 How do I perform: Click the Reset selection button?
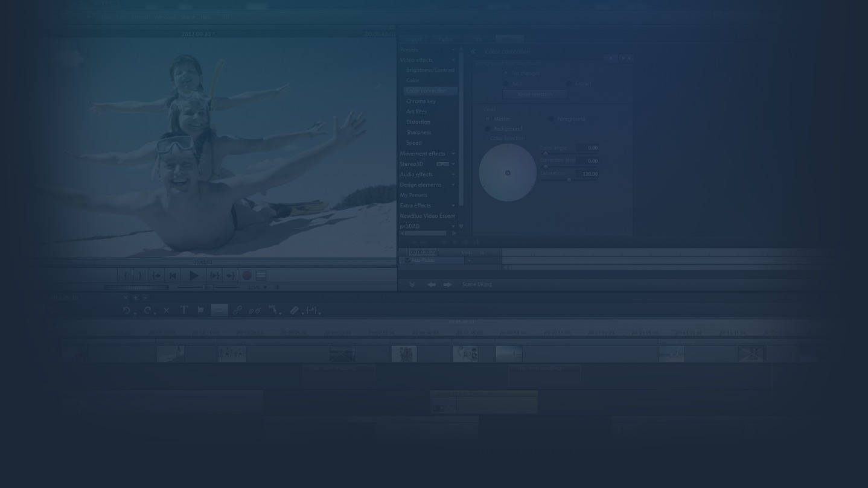[x=535, y=94]
